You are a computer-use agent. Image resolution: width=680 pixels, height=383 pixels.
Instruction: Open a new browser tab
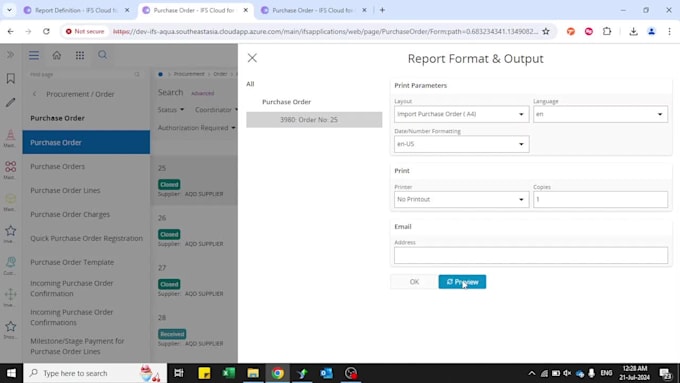tap(382, 10)
